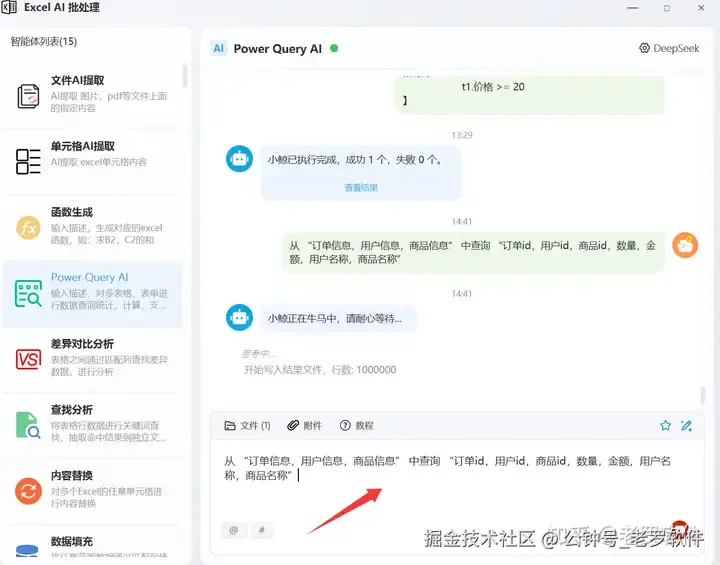Click the 智能体列表(15) header

click(44, 41)
